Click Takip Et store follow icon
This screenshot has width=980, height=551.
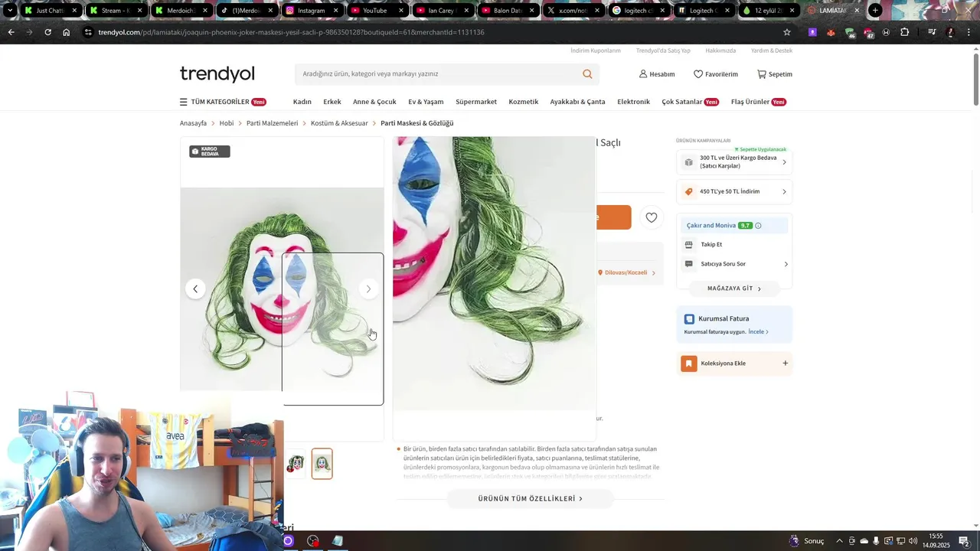[688, 245]
